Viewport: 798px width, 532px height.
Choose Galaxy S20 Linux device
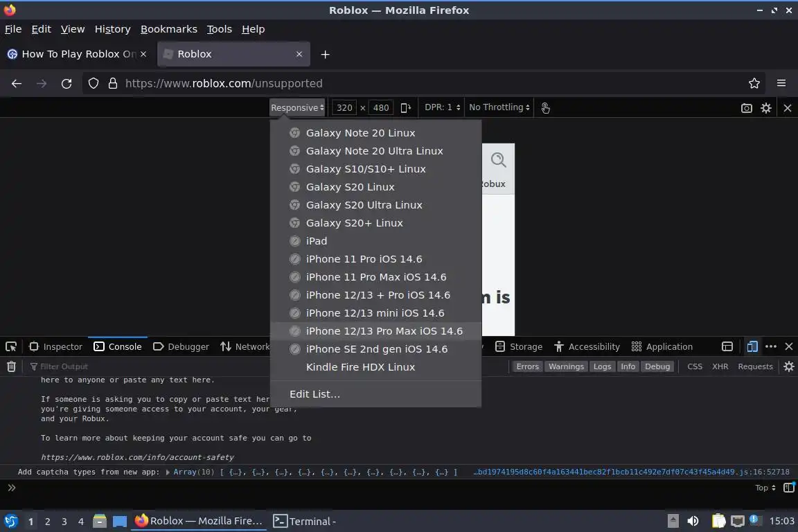(x=375, y=187)
